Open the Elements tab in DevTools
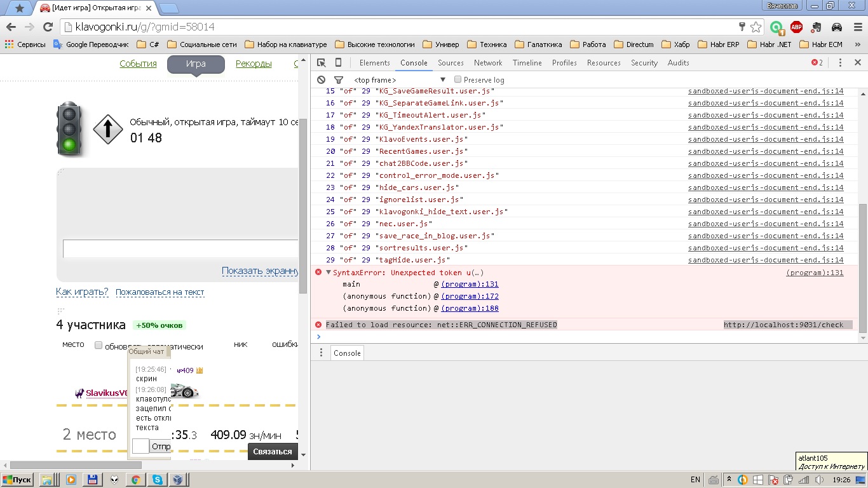Screen dimensions: 868x488 click(374, 63)
